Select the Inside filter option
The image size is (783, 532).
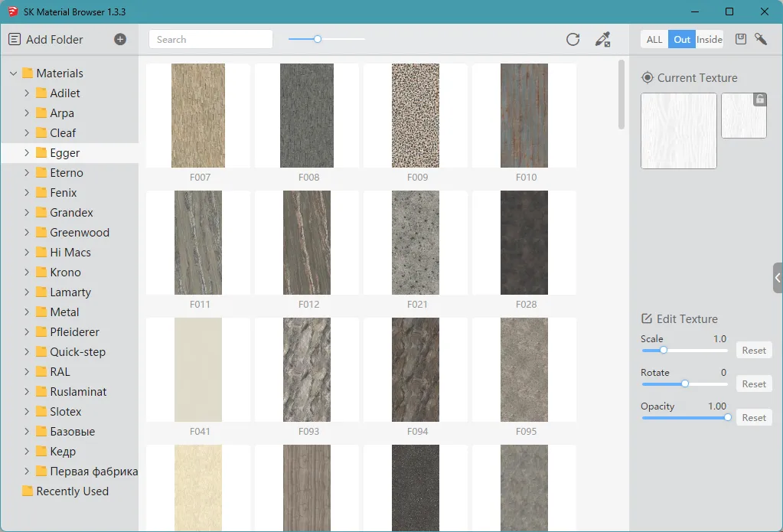[x=710, y=40]
